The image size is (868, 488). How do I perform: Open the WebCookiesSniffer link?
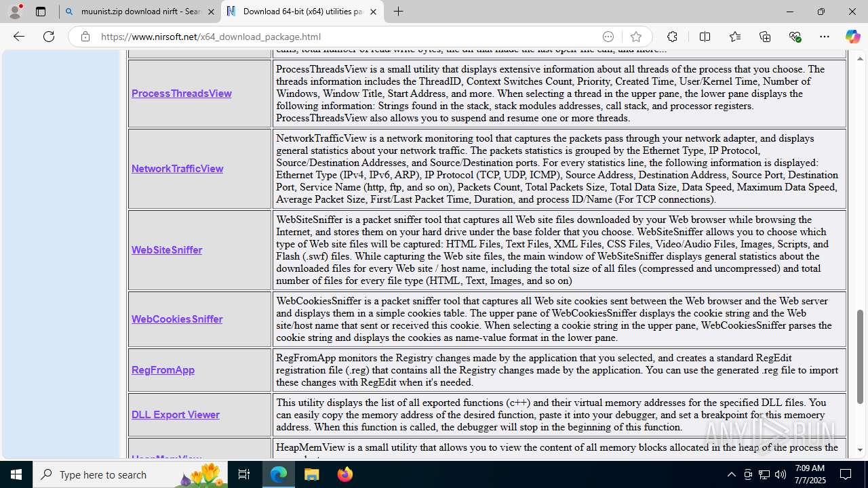(177, 319)
